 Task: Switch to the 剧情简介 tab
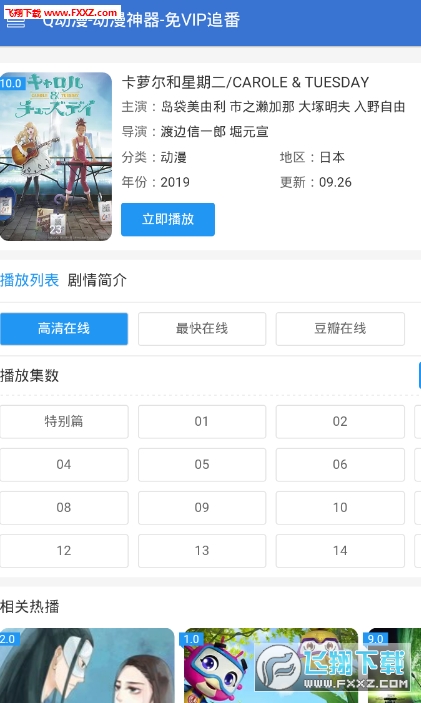click(97, 280)
